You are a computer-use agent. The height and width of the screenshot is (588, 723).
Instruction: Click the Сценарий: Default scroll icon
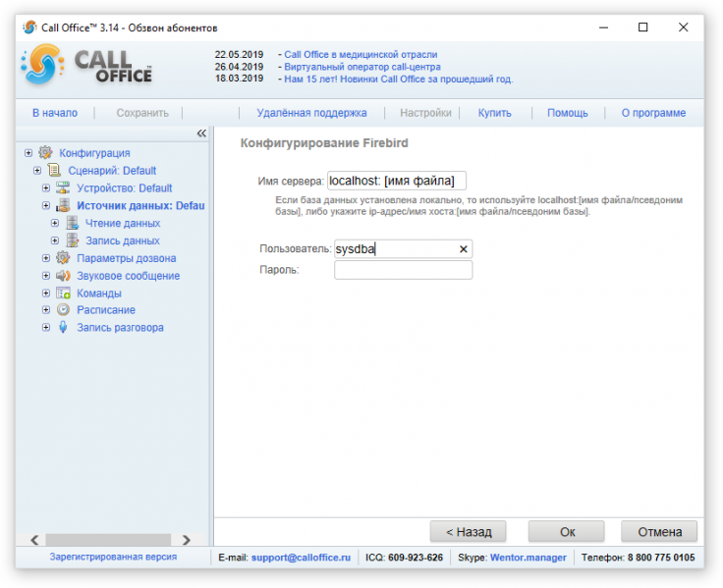pos(54,170)
